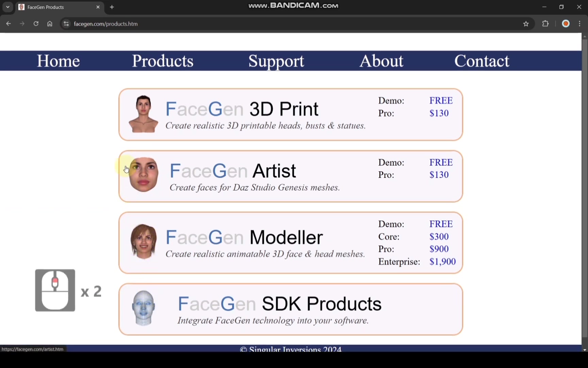The image size is (588, 368).
Task: Click the Modeller head thumbnail
Action: click(x=144, y=242)
